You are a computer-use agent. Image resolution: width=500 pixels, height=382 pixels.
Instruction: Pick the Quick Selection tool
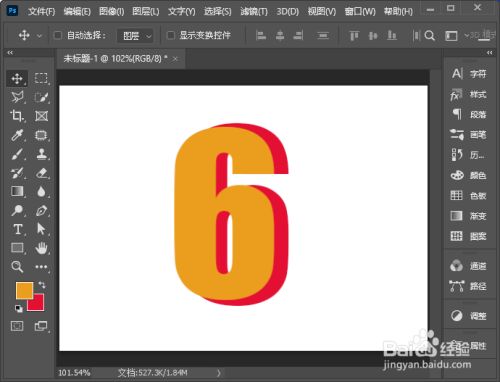pos(41,97)
